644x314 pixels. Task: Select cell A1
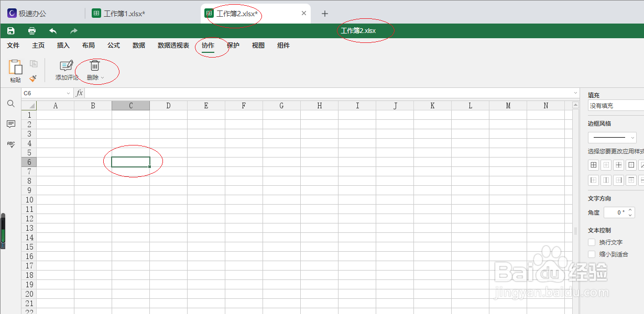[55, 115]
